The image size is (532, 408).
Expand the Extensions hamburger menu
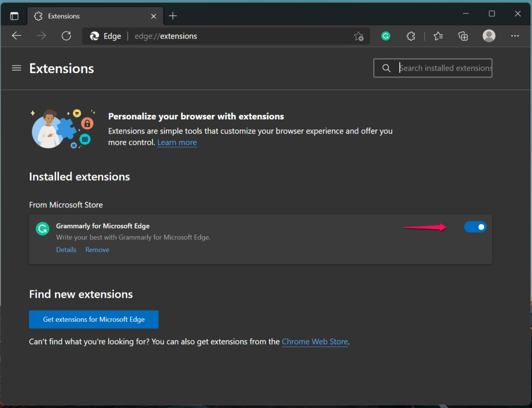click(16, 68)
